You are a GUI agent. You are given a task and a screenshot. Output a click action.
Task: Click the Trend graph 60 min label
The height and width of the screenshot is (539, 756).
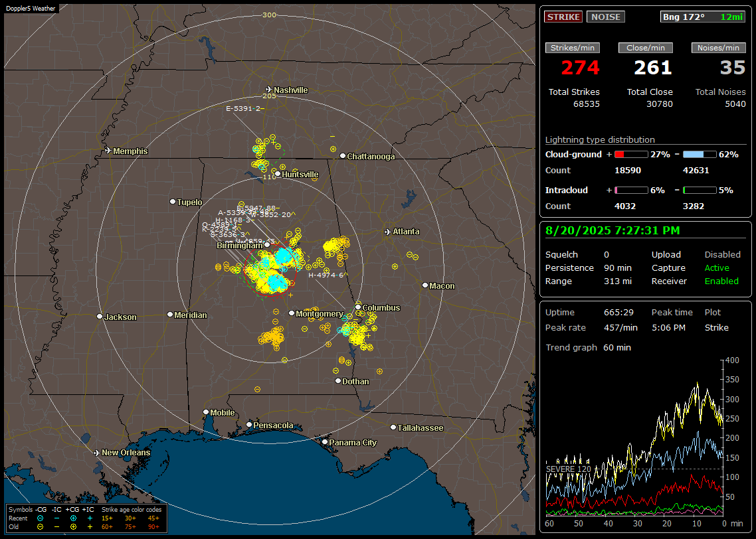pyautogui.click(x=588, y=347)
